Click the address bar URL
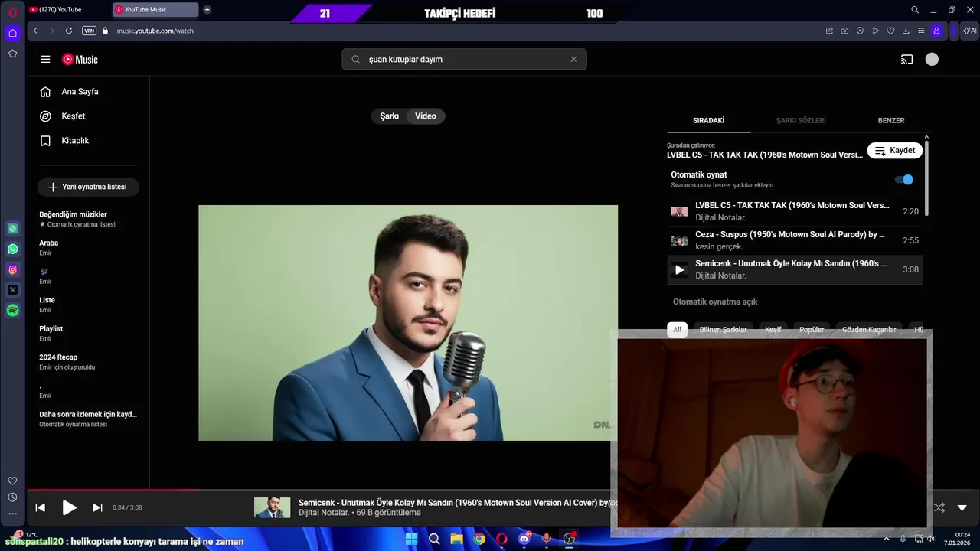This screenshot has width=980, height=551. (155, 31)
